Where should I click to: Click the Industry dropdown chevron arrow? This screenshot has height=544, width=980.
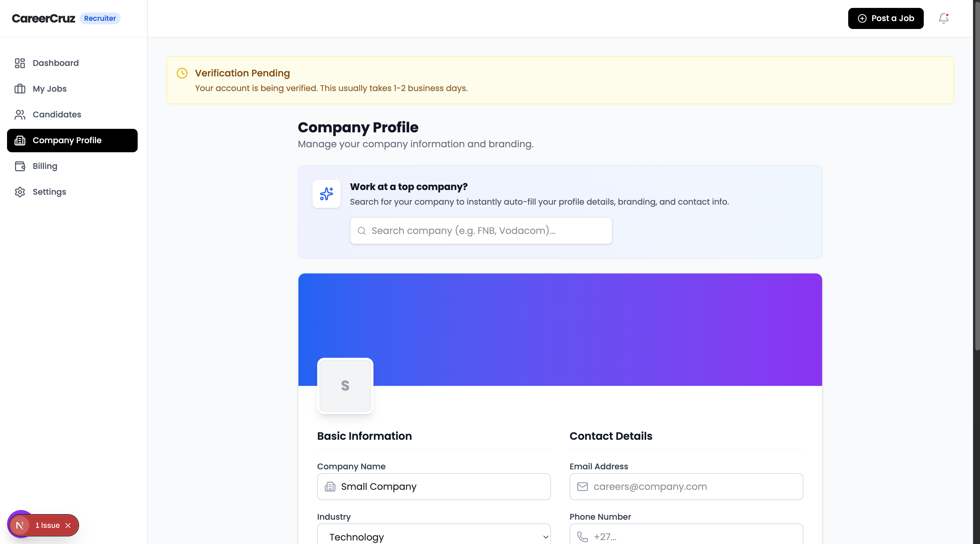coord(546,537)
